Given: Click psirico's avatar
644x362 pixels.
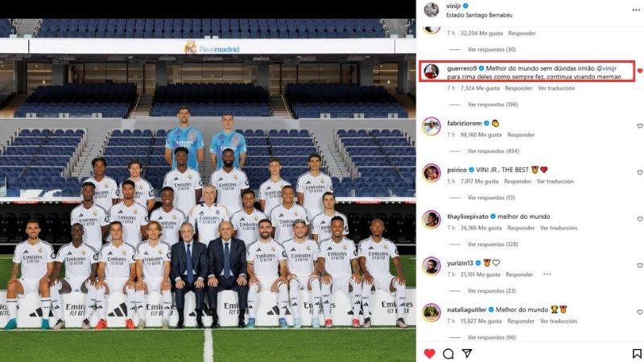Looking at the screenshot, I should click(x=431, y=173).
